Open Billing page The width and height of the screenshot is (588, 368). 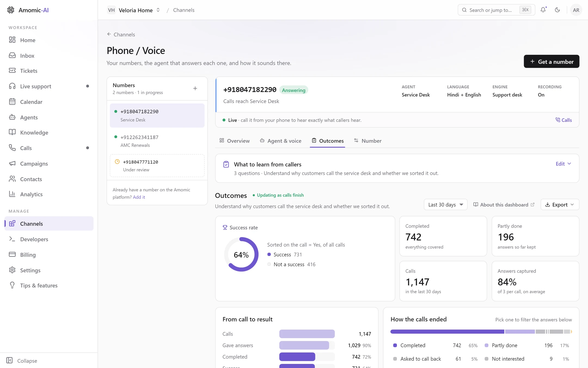49,255
